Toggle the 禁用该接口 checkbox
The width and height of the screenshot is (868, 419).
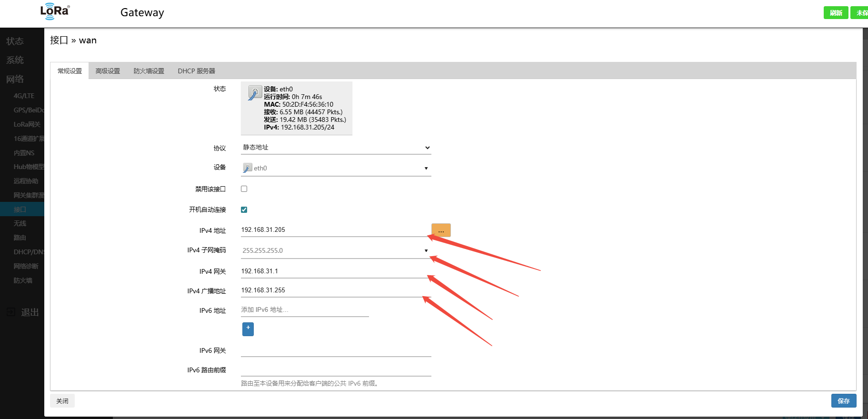244,189
